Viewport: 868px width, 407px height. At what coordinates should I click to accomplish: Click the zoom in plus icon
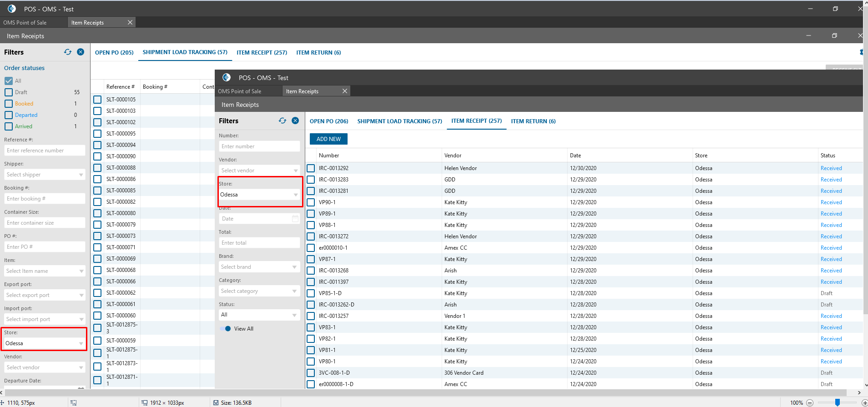[x=864, y=403]
